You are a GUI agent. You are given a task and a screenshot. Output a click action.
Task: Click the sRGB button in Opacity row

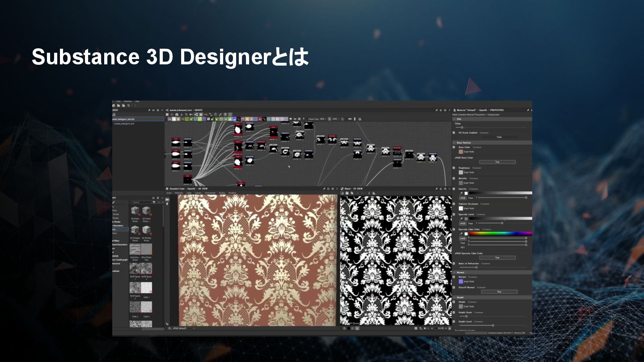point(463,198)
